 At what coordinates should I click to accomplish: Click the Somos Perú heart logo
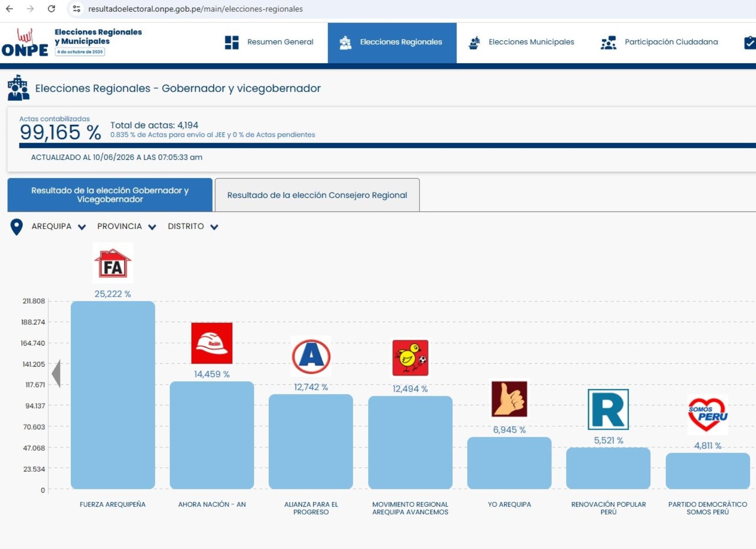point(708,414)
